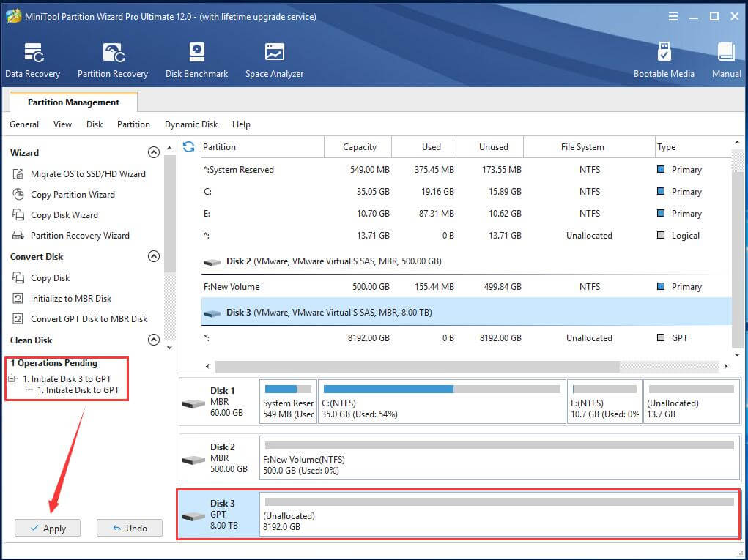Select '1. Initiate Disk to GPT' pending step
Viewport: 748px width, 560px height.
click(78, 390)
